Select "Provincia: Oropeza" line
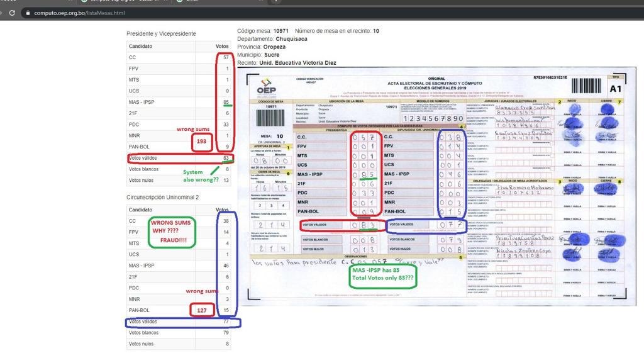 click(261, 47)
